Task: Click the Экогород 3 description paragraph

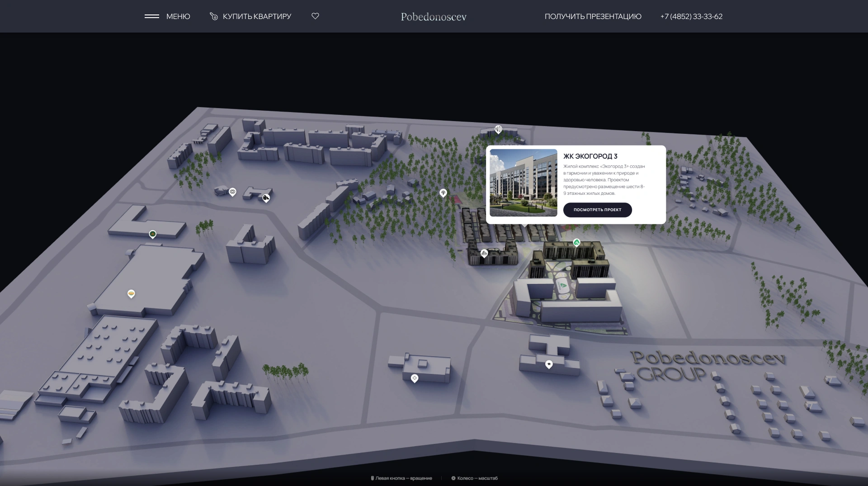Action: pos(604,180)
